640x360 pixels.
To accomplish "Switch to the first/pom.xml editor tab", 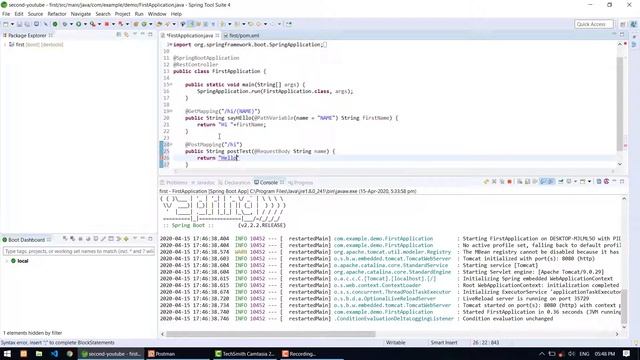I will (x=244, y=36).
